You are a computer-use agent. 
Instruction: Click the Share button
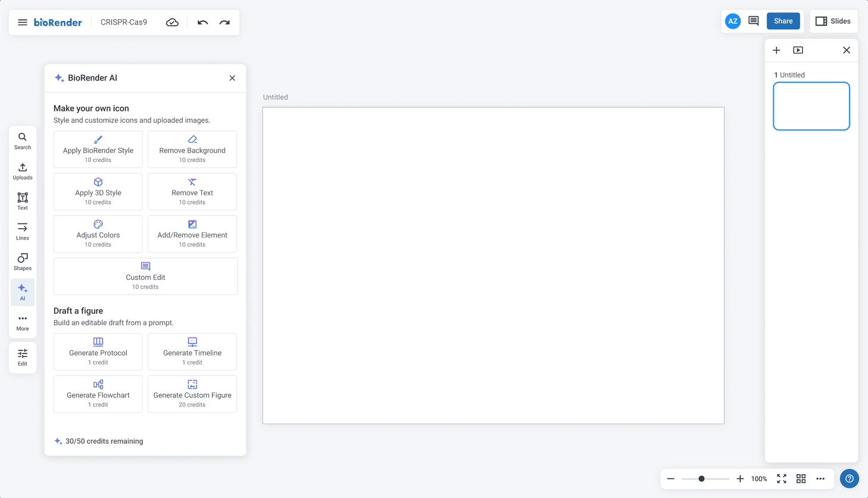click(x=783, y=21)
